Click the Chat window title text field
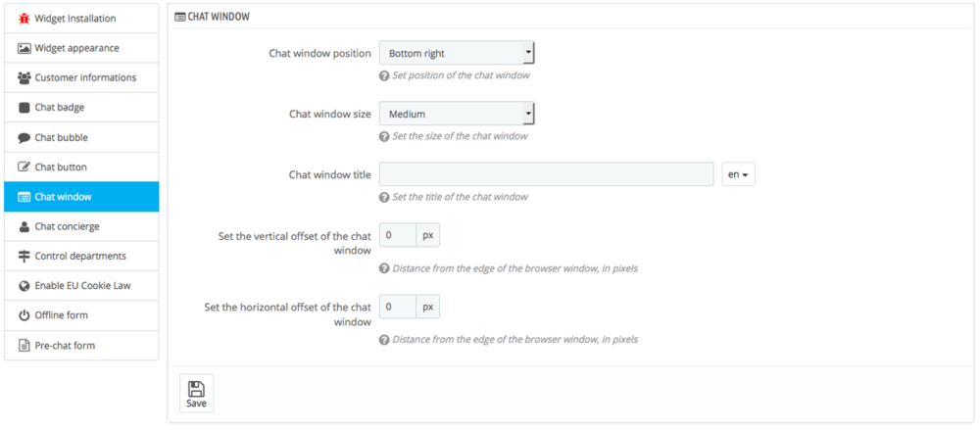980x430 pixels. pos(546,174)
